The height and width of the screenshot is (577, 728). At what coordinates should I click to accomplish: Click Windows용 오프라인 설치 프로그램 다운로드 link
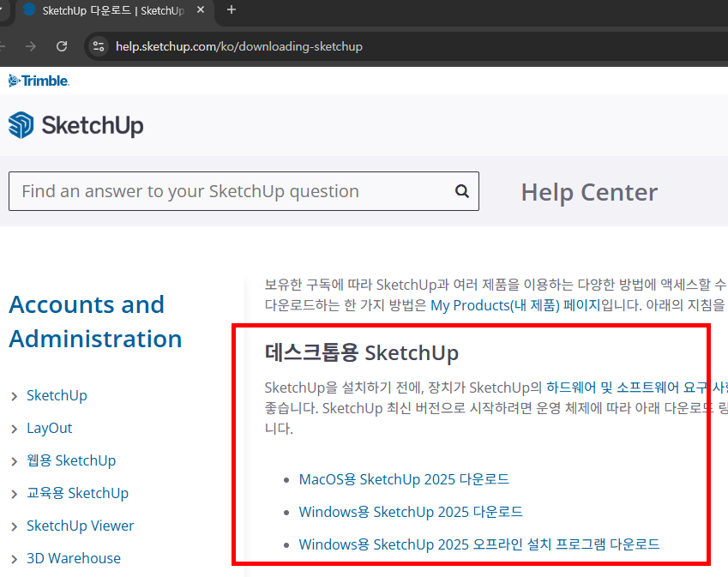coord(479,544)
